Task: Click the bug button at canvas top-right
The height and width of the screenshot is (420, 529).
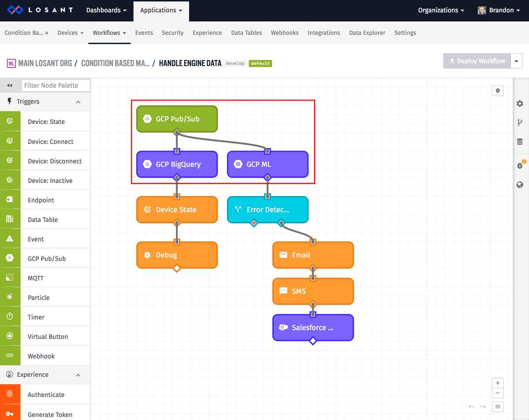Action: 498,90
